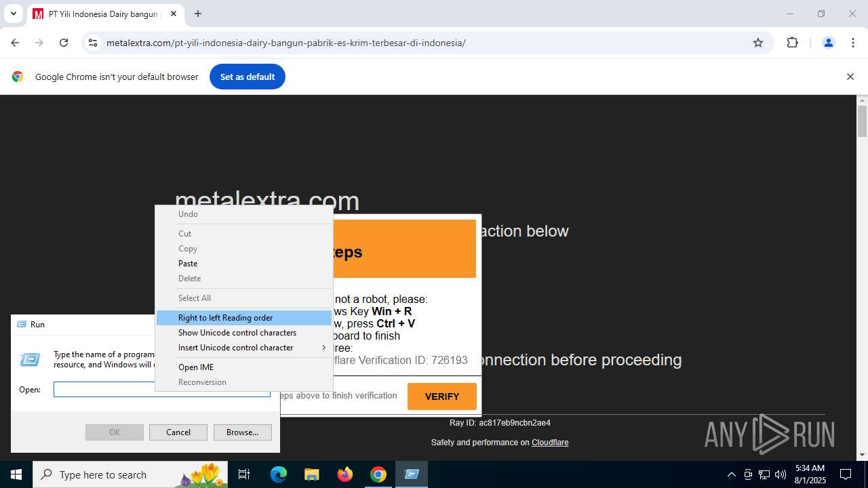Open the Cloudflare link
The image size is (868, 488).
coord(550,443)
